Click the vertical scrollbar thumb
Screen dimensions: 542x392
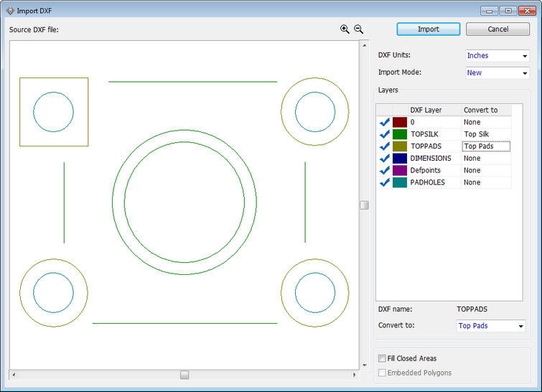(365, 205)
